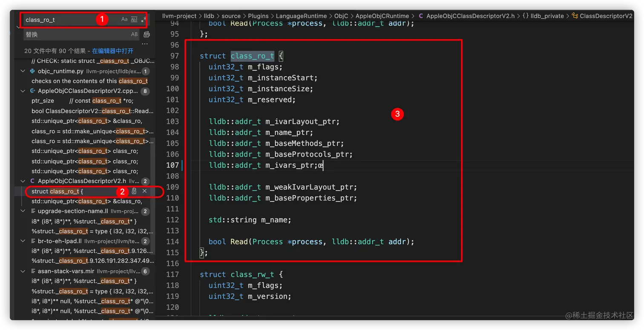The width and height of the screenshot is (644, 330).
Task: Open '// CHECK: static struct _class_ro_t' result
Action: click(92, 61)
